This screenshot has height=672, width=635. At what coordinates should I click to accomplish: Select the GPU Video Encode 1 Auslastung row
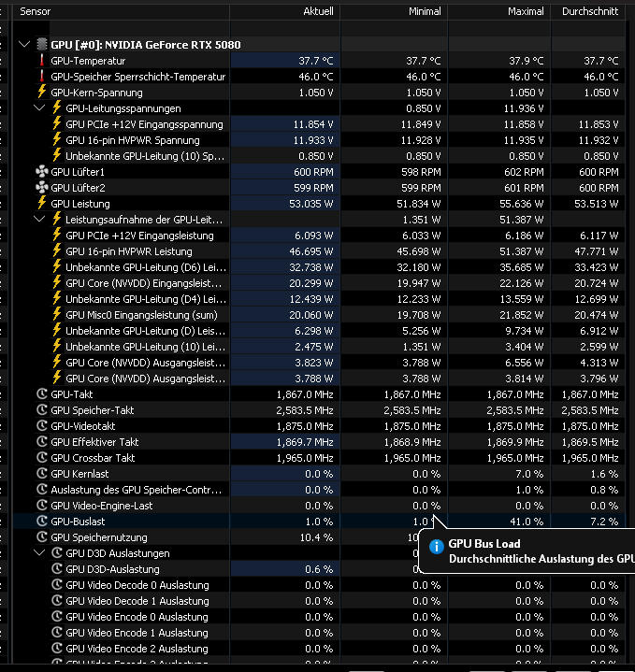[319, 633]
